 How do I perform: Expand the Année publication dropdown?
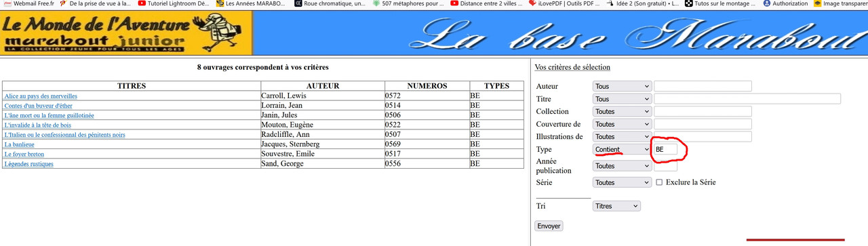(622, 166)
